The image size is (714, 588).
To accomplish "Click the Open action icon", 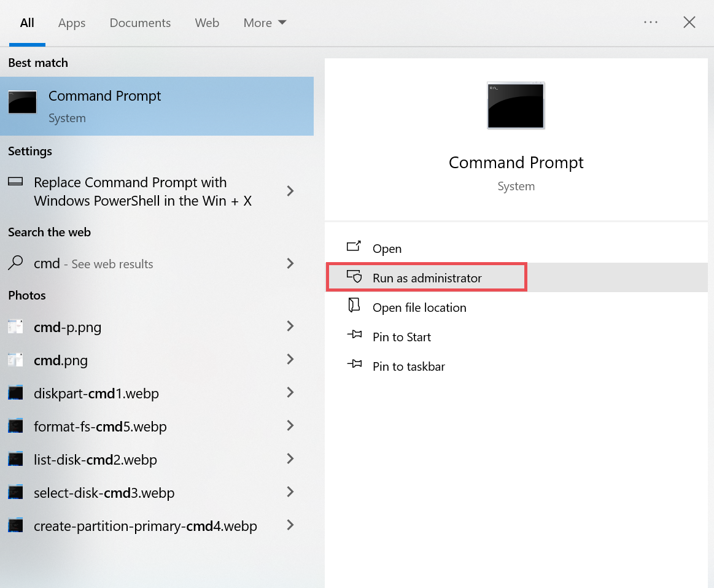I will point(354,246).
